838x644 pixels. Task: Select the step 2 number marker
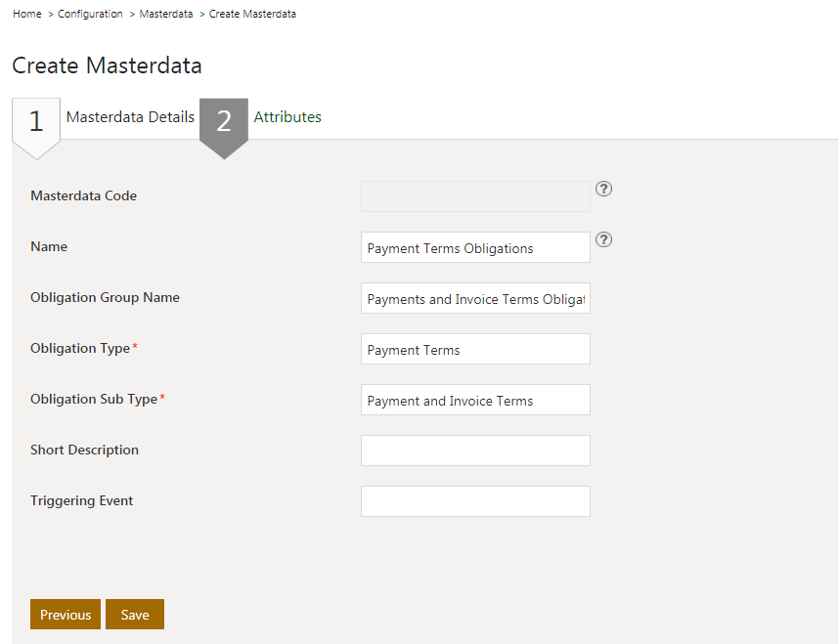pos(224,121)
